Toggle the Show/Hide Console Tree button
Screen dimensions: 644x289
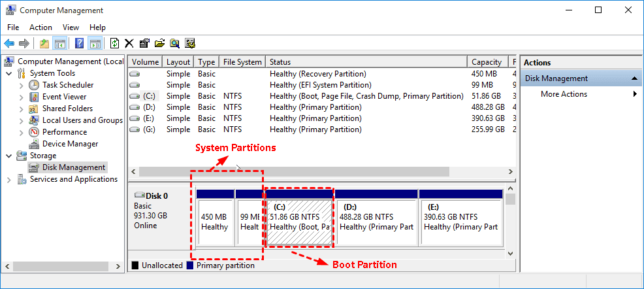click(59, 44)
